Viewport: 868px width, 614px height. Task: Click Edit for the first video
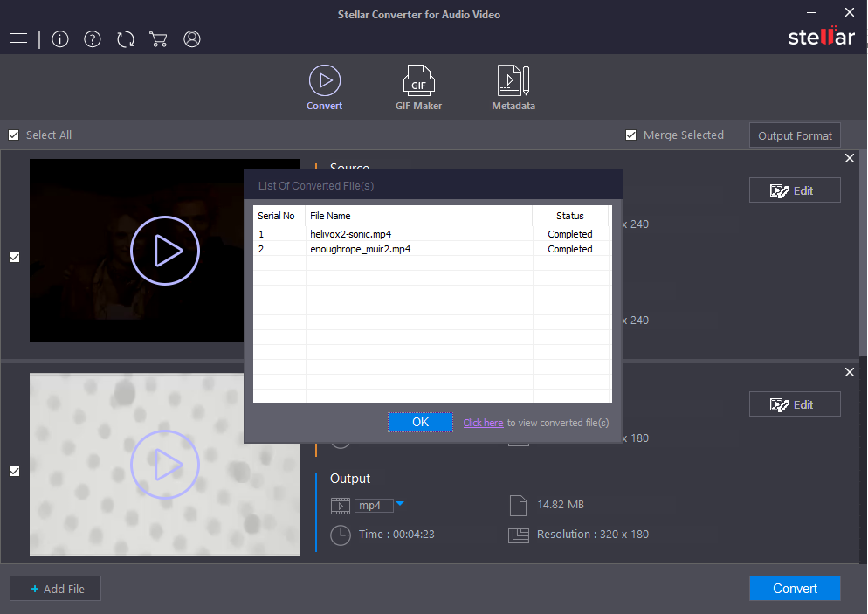(x=795, y=190)
